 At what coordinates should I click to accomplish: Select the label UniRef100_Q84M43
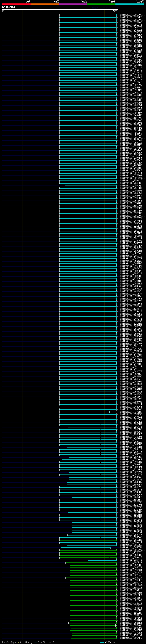[x=131, y=55]
